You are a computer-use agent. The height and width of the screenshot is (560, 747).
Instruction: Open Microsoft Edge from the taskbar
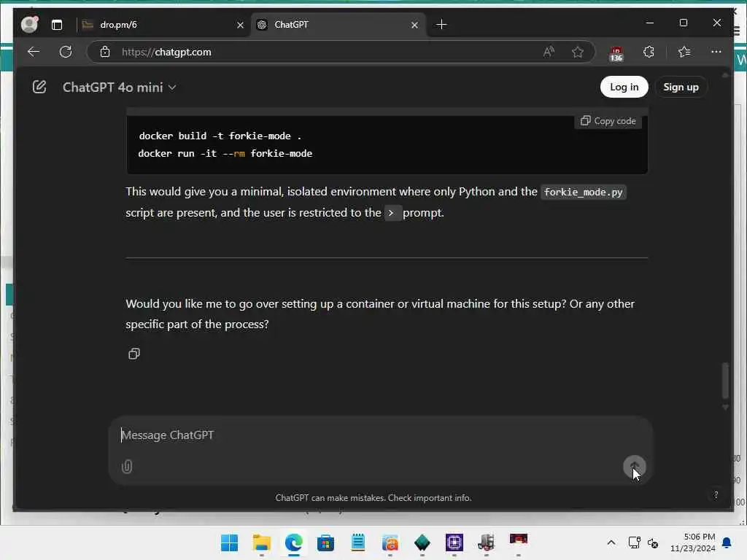pos(293,542)
